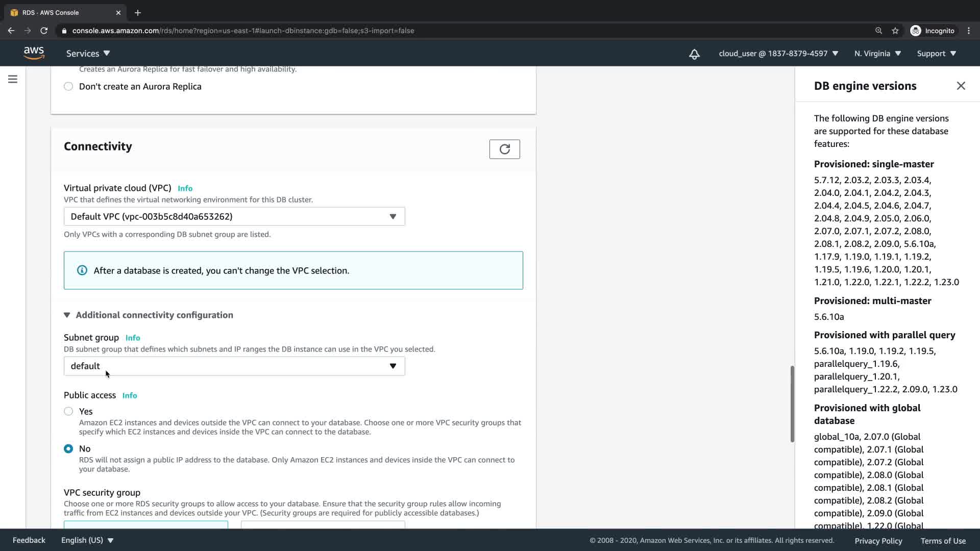Reload the page using browser refresh
This screenshot has width=980, height=551.
pyautogui.click(x=44, y=31)
